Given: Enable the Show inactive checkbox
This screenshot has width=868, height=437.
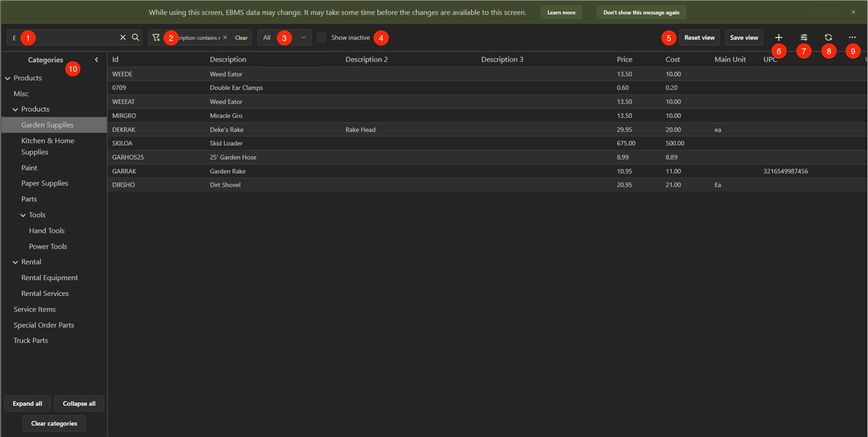Looking at the screenshot, I should point(321,37).
